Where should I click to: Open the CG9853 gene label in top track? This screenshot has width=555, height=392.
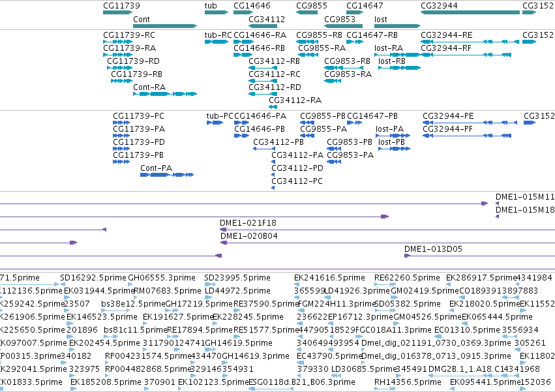pyautogui.click(x=339, y=20)
